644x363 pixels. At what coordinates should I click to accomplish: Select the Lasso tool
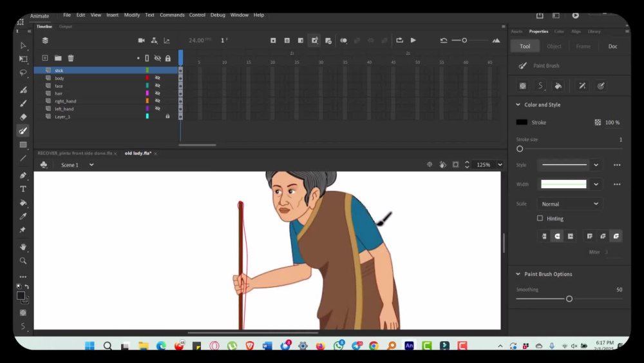coord(23,73)
